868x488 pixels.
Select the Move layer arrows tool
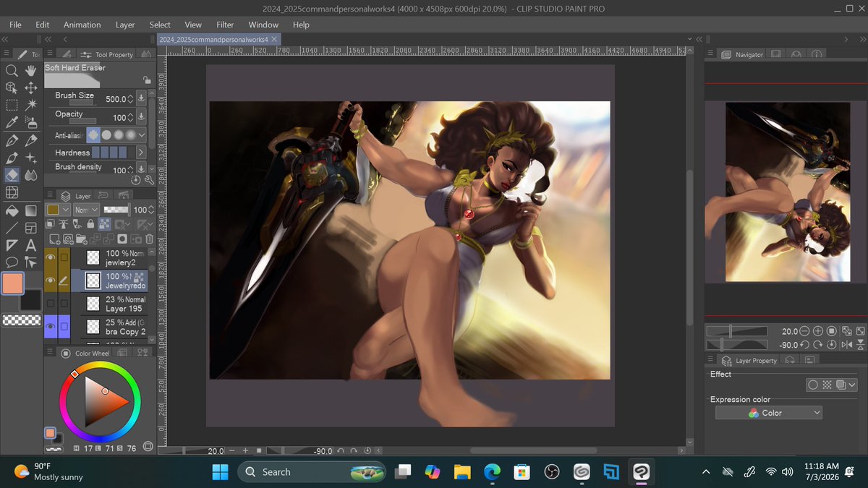pyautogui.click(x=31, y=87)
